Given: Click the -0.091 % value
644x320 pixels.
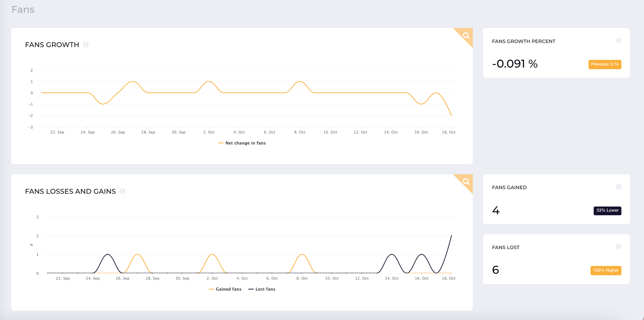Looking at the screenshot, I should [x=515, y=64].
